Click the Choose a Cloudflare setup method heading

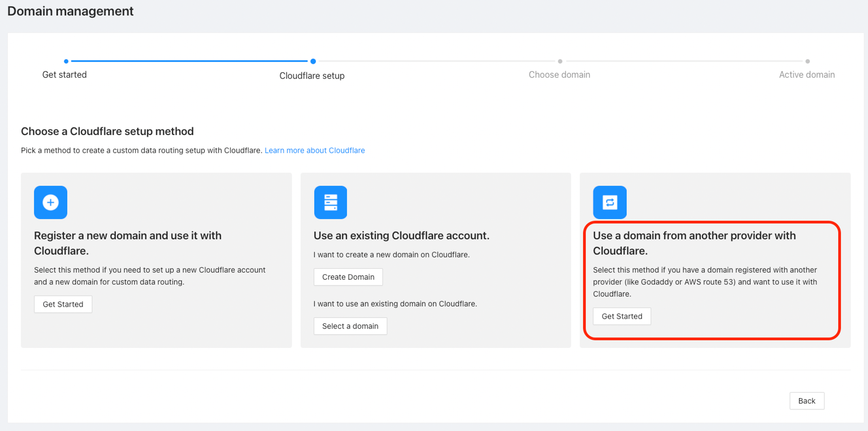[x=107, y=131]
